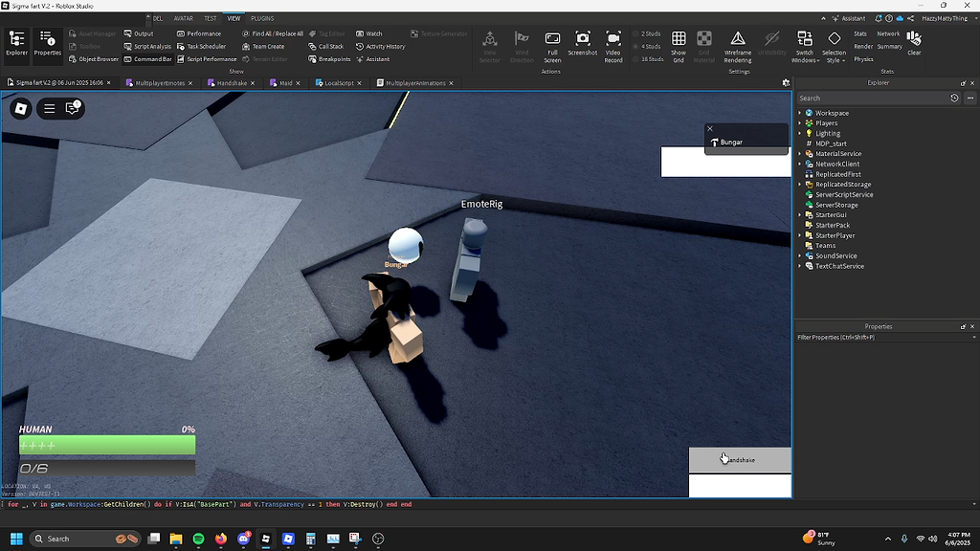Expand Lighting in Explorer
The height and width of the screenshot is (551, 980).
(799, 133)
